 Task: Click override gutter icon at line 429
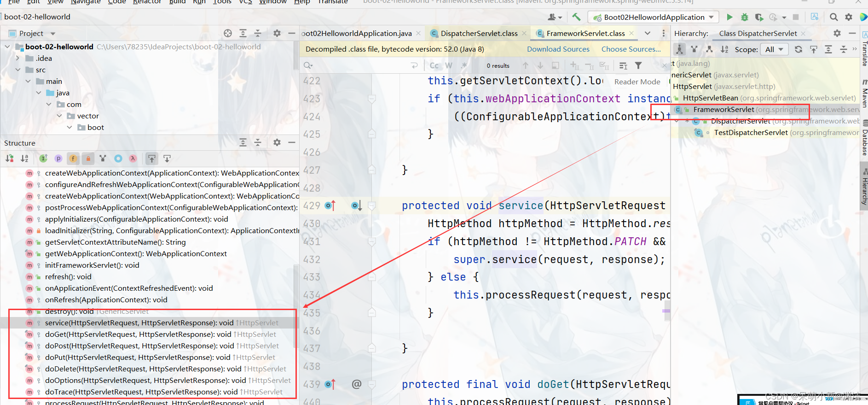click(330, 205)
